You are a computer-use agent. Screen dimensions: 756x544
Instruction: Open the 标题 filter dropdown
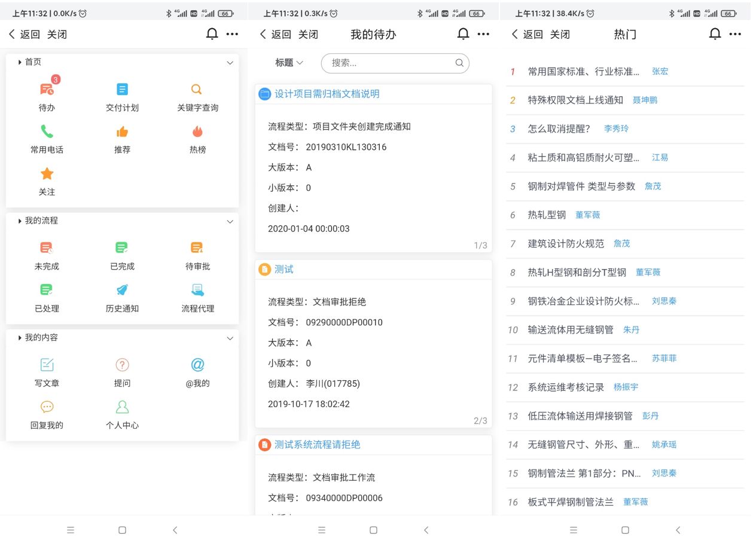(x=289, y=63)
